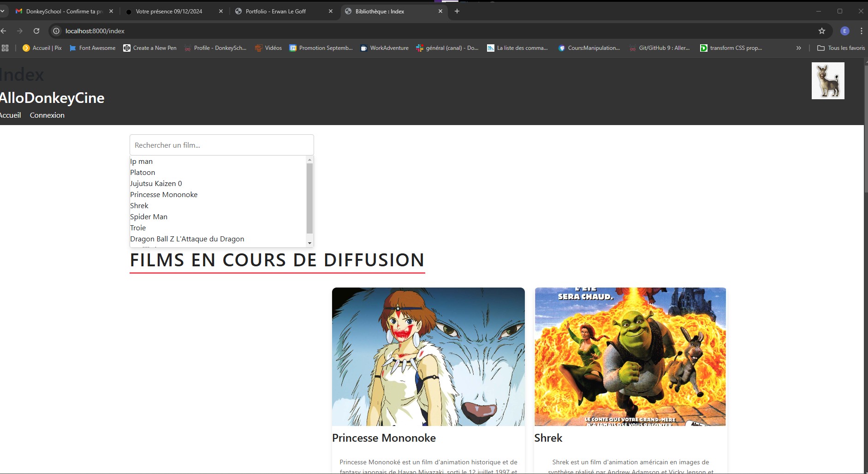This screenshot has width=868, height=474.
Task: Expand the bookmarks overflow chevron
Action: [798, 48]
